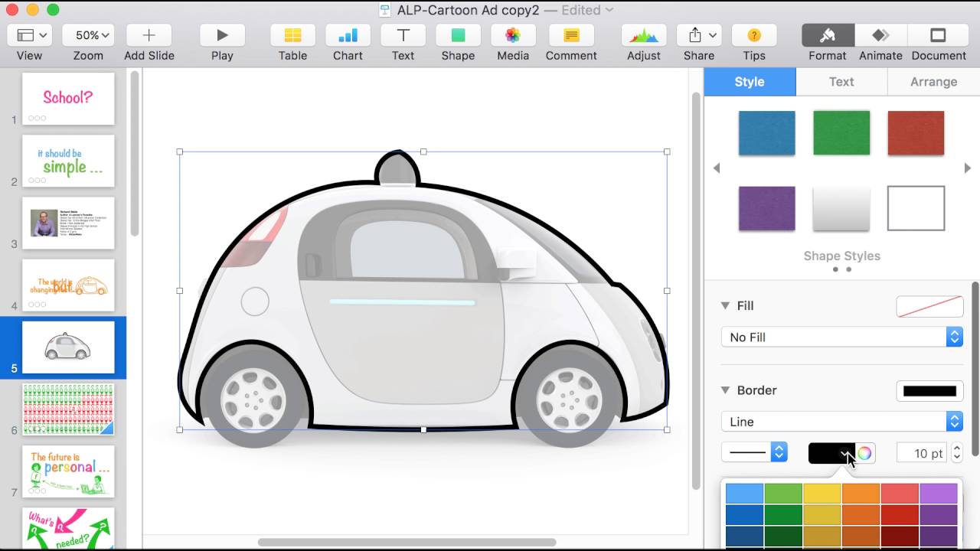Select slide 4 orange car thumbnail
Viewport: 980px width, 551px height.
click(68, 285)
